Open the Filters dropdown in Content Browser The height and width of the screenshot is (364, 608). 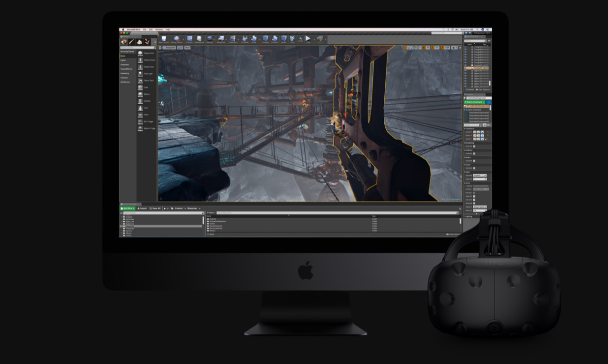pyautogui.click(x=210, y=213)
